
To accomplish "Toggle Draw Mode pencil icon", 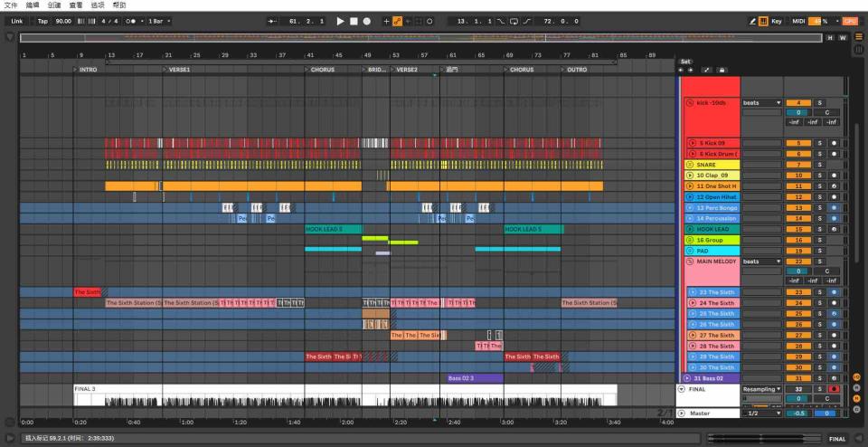I will point(752,21).
